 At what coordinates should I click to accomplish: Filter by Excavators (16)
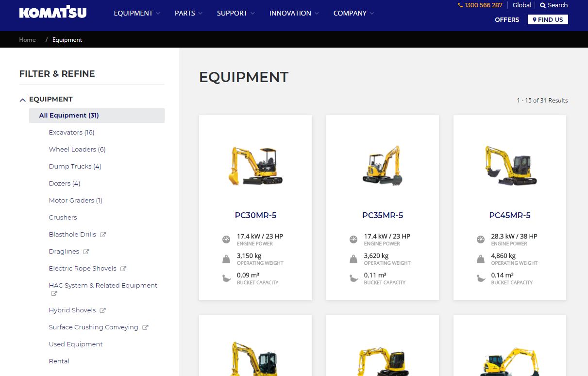71,133
